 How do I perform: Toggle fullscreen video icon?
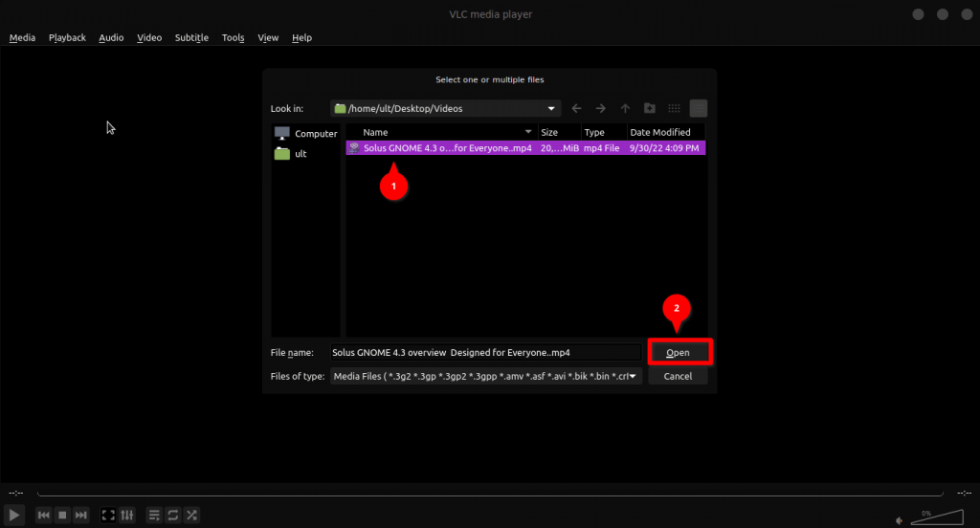108,515
